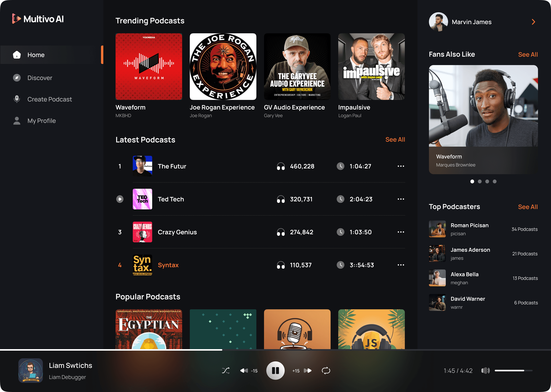Image resolution: width=551 pixels, height=392 pixels.
Task: Click the Multivo AI logo
Action: pos(38,19)
